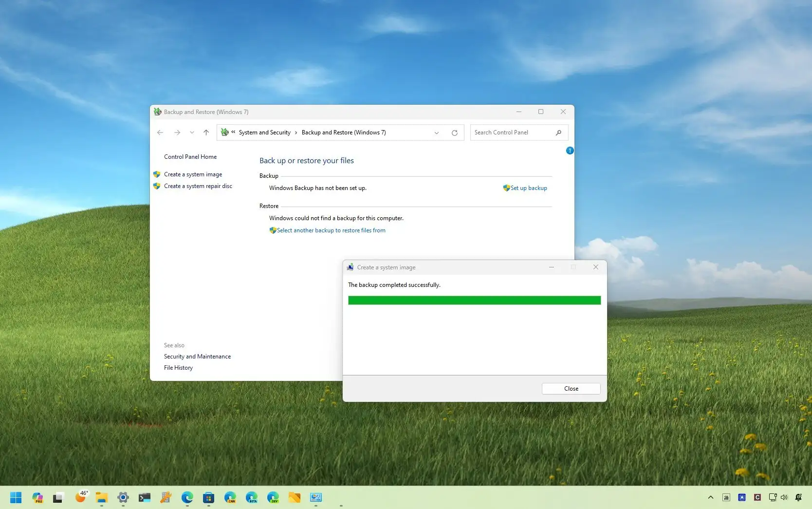Open Terminal from the taskbar
Screen dimensions: 812x509
click(x=145, y=497)
